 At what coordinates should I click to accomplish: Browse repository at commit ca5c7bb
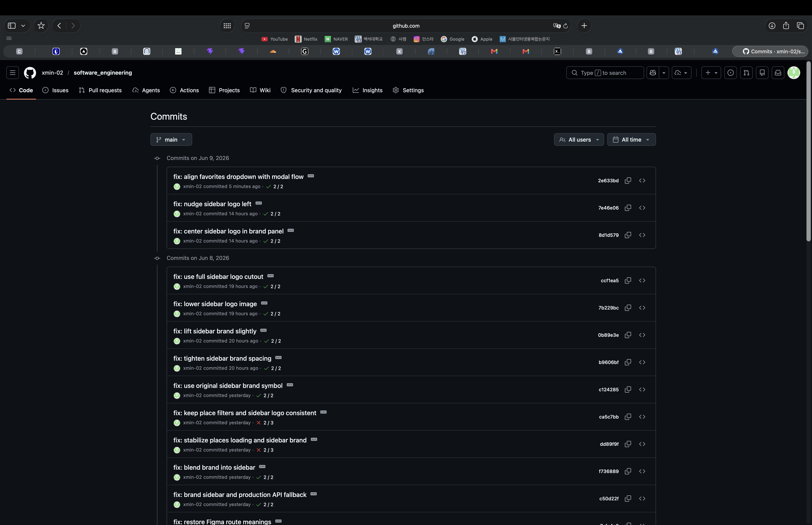(x=642, y=417)
